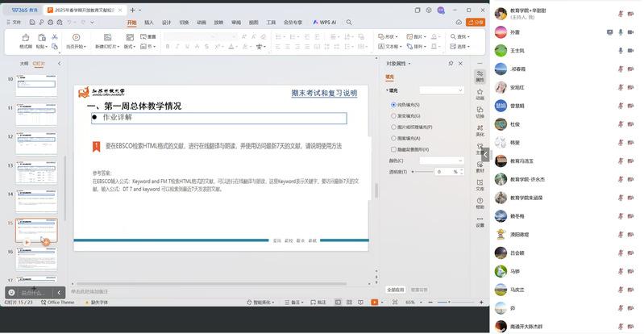Click the 动画 icon in right sidebar

tap(480, 94)
